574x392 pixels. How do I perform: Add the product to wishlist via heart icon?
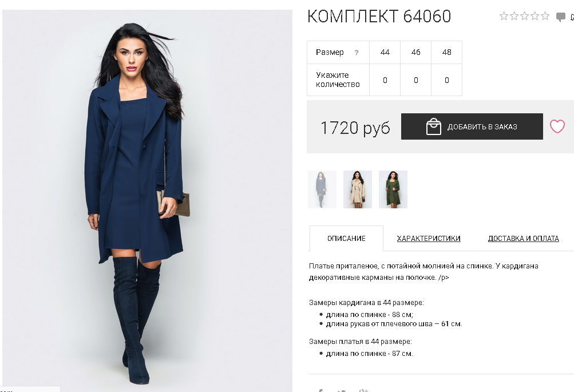tap(557, 126)
